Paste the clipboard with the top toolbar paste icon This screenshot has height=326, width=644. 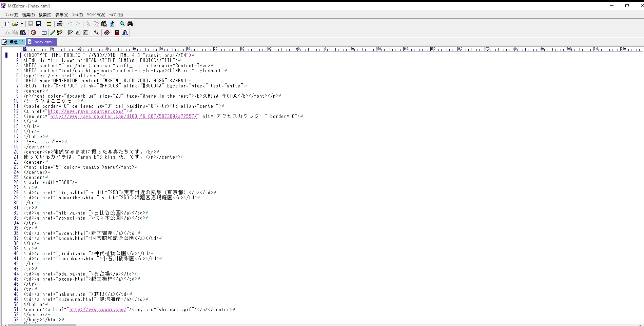(104, 24)
